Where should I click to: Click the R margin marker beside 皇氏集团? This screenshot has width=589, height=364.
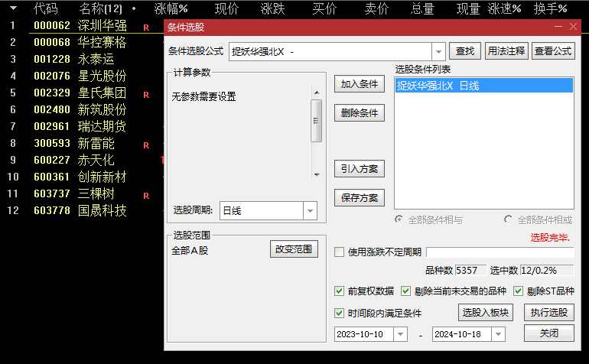pos(146,95)
